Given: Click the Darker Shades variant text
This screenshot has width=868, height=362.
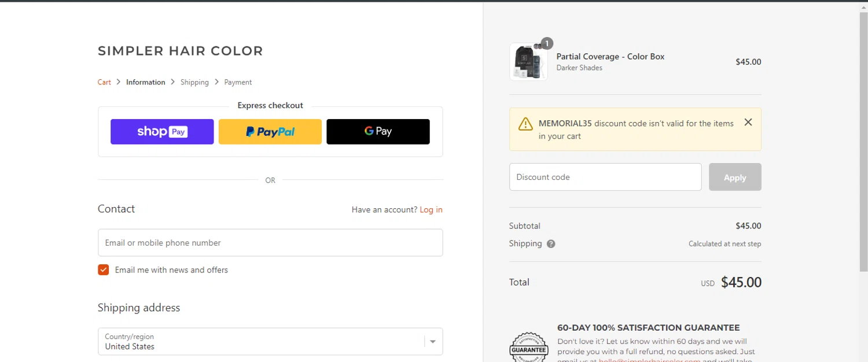Looking at the screenshot, I should pyautogui.click(x=579, y=68).
